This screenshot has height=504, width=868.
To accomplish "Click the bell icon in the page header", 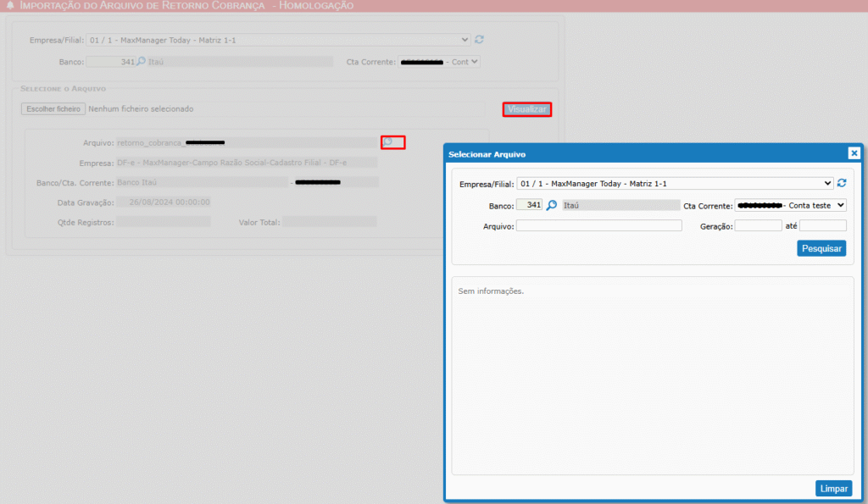I will [9, 6].
